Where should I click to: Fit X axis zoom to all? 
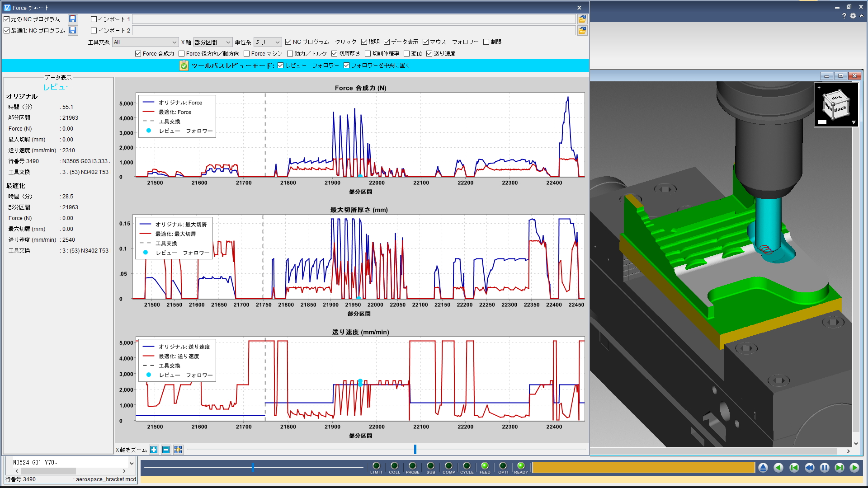pyautogui.click(x=178, y=450)
